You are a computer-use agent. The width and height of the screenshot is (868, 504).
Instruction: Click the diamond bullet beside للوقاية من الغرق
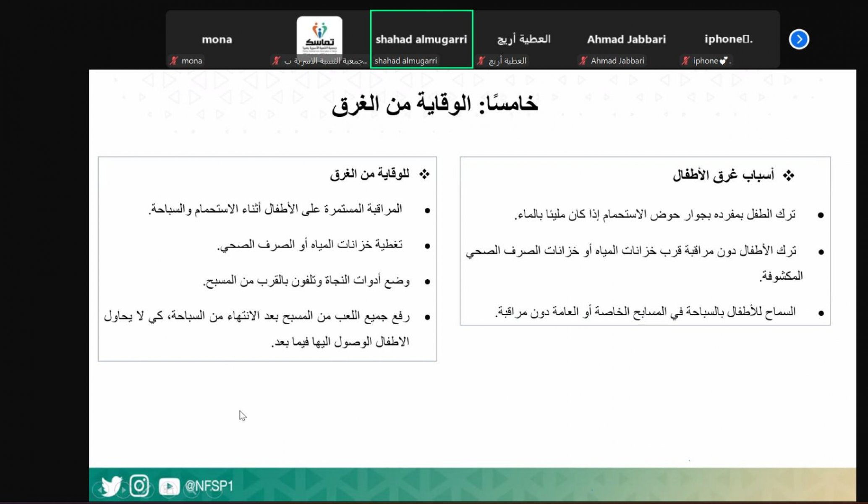(424, 174)
